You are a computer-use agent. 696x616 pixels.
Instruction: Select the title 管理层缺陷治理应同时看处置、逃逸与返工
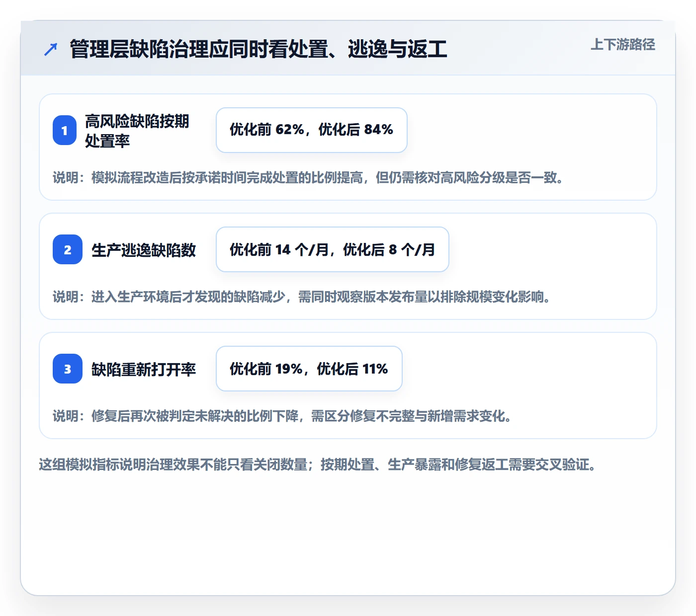click(259, 49)
